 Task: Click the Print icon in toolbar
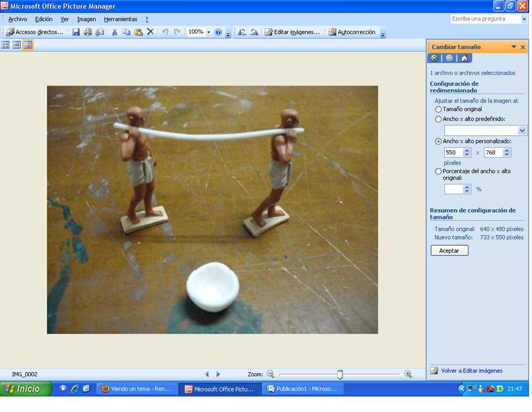88,32
